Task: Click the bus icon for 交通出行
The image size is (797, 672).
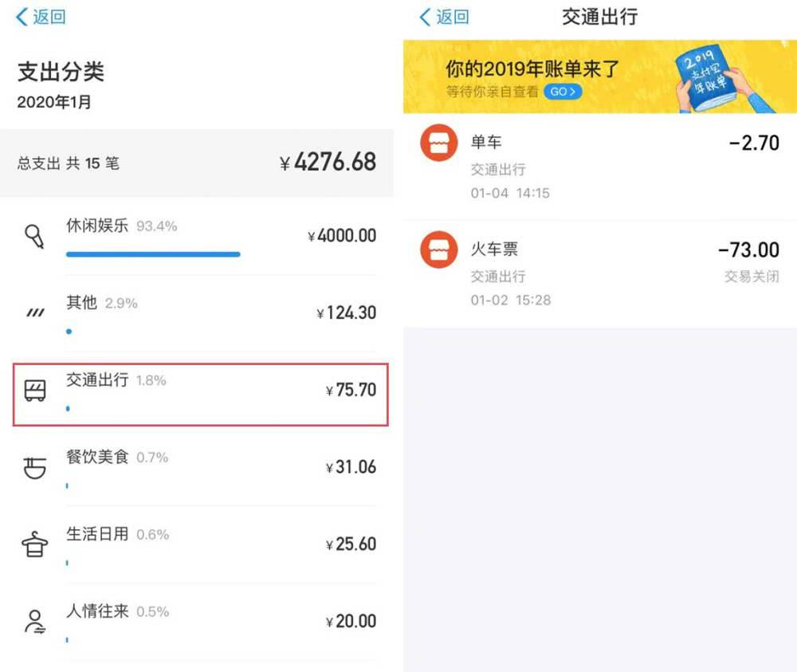Action: click(35, 391)
